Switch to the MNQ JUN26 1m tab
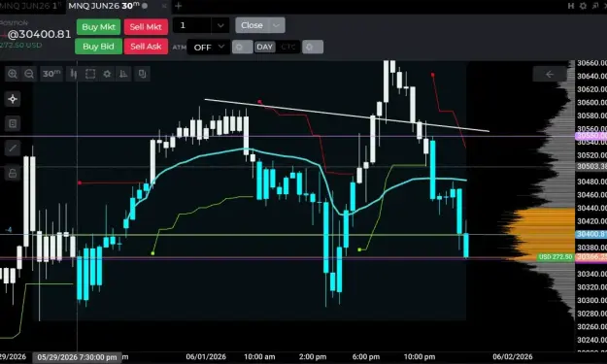The height and width of the screenshot is (364, 607). 31,6
